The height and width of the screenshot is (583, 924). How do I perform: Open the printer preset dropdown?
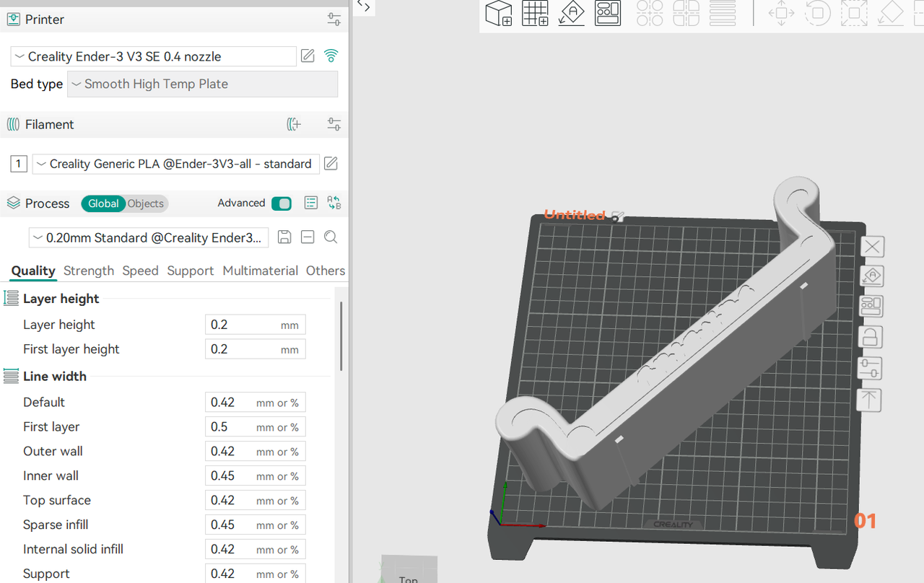153,56
